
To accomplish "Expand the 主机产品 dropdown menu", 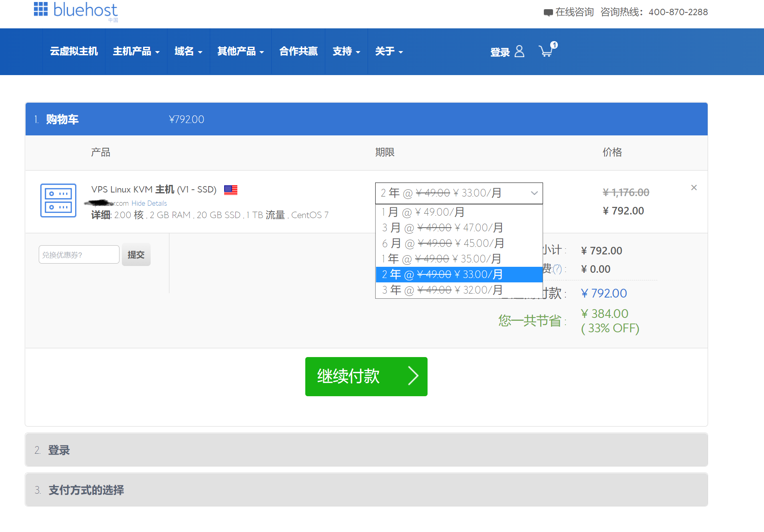I will point(136,52).
